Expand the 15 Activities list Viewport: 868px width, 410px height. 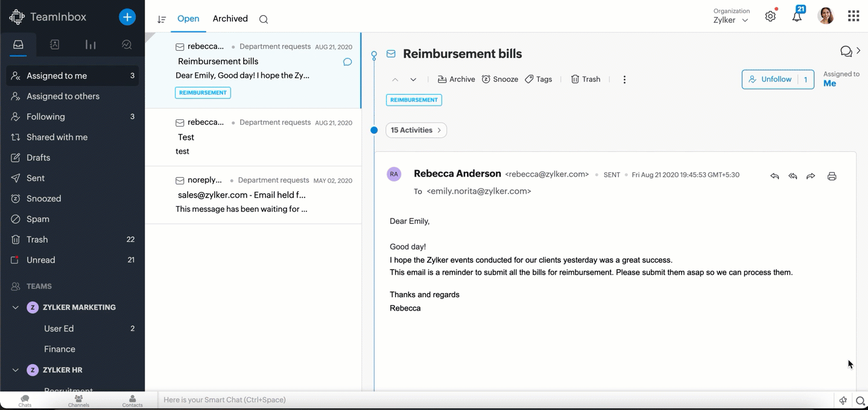(x=416, y=130)
